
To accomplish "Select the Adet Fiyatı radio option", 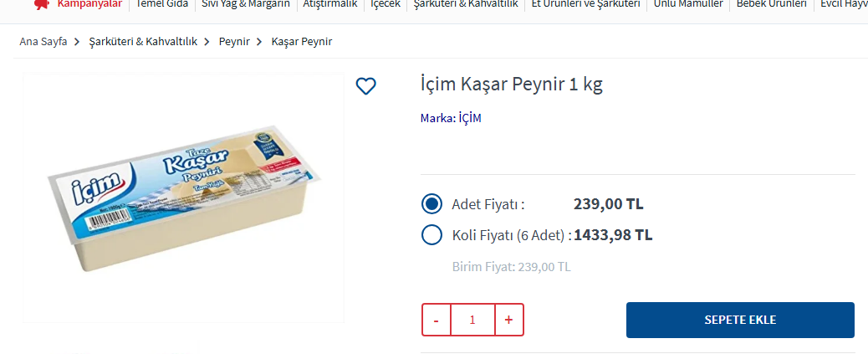I will 432,204.
